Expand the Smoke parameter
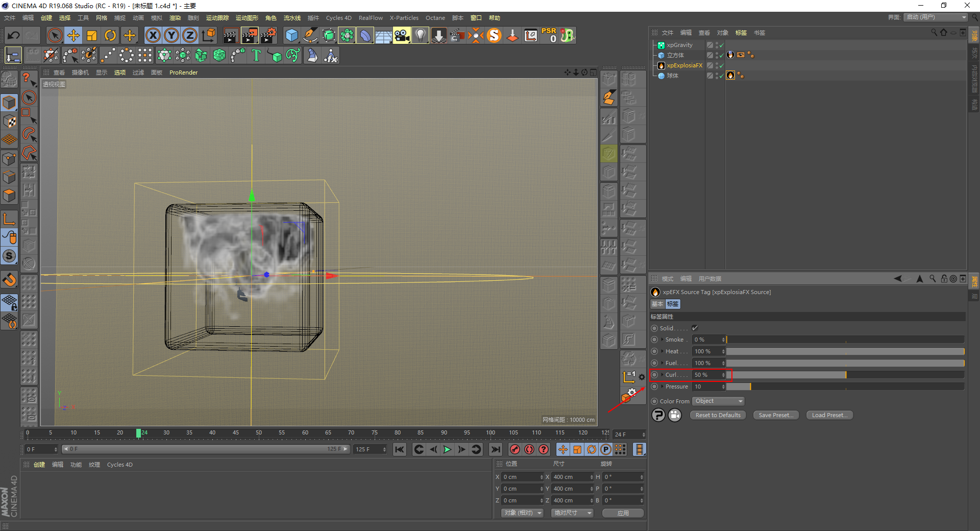 pyautogui.click(x=662, y=340)
